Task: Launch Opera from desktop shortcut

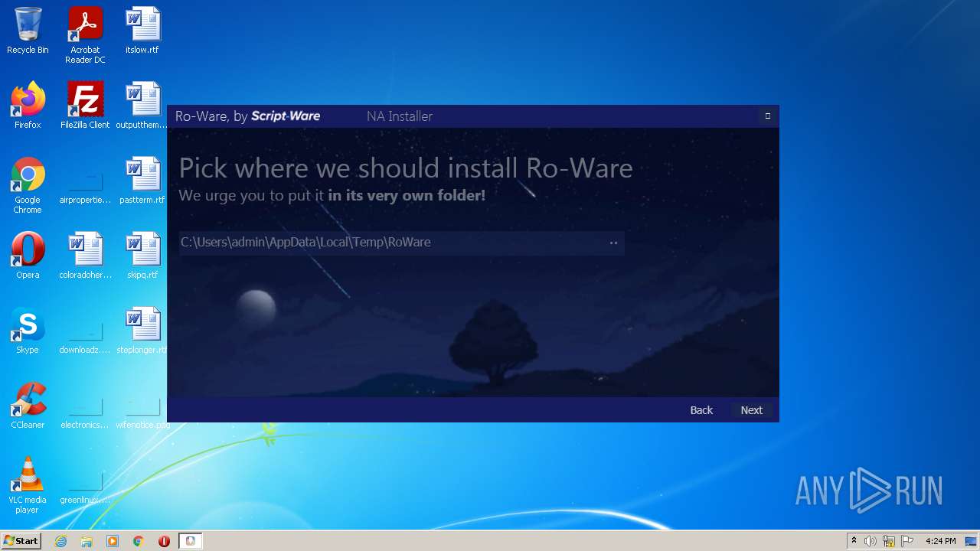Action: [x=28, y=256]
